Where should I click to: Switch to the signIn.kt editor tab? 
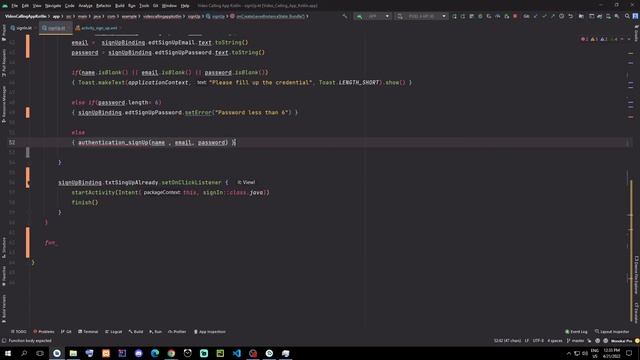click(x=21, y=28)
